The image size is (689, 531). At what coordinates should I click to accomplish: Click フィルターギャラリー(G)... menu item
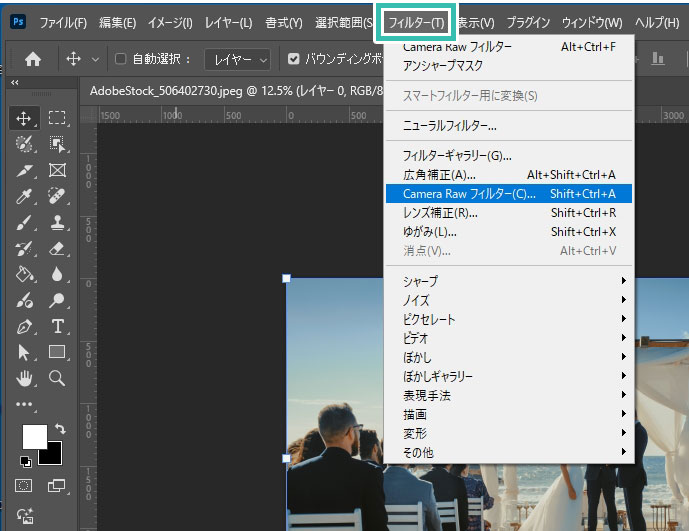click(x=457, y=156)
